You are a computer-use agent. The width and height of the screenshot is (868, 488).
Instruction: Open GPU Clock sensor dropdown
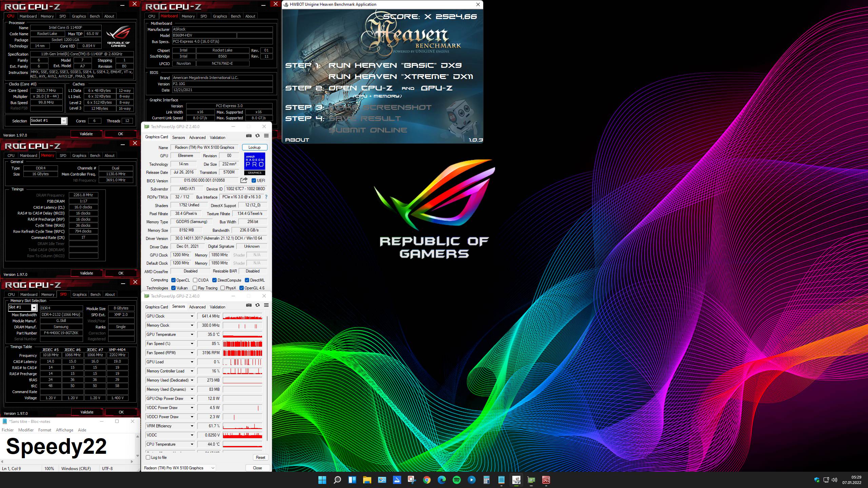(x=192, y=316)
